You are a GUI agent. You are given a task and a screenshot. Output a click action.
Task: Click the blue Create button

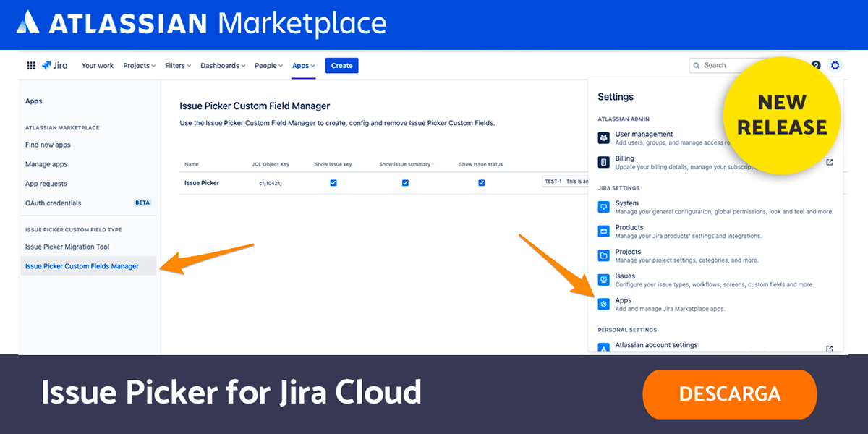click(341, 66)
